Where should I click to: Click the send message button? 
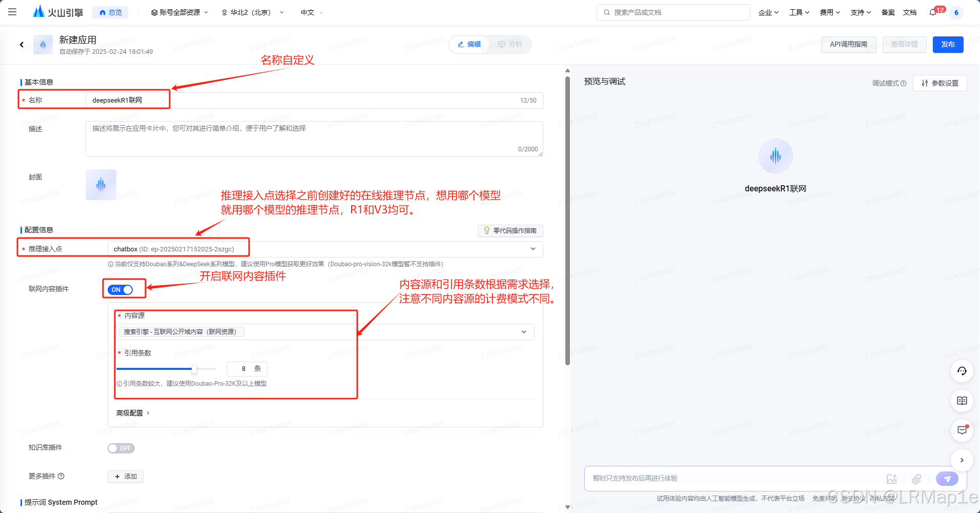[947, 479]
